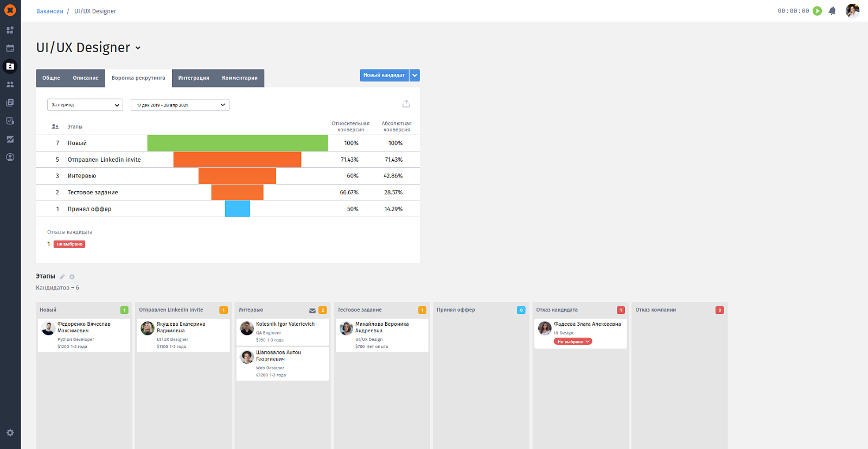Open Шаповалов Антон Георгиевич candidate card

[x=283, y=364]
